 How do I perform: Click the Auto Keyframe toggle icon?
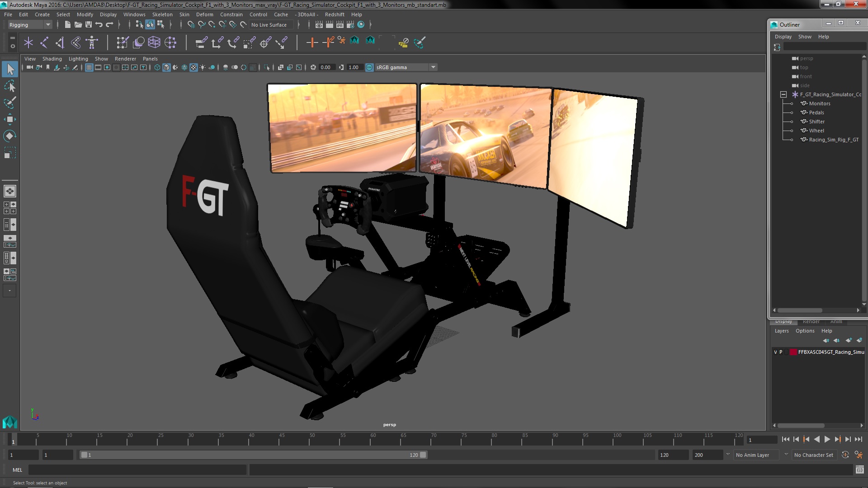(x=845, y=455)
